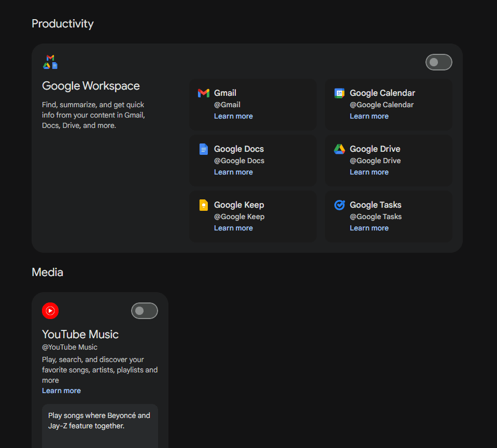Enable the Google Workspace extension toggle

(x=438, y=62)
